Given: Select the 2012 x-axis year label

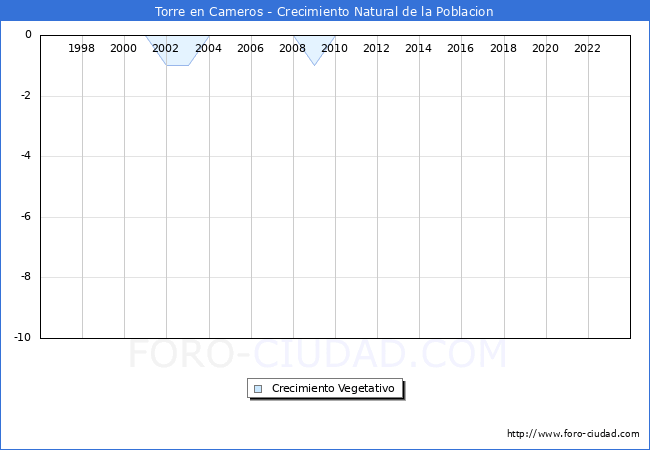Looking at the screenshot, I should point(376,48).
